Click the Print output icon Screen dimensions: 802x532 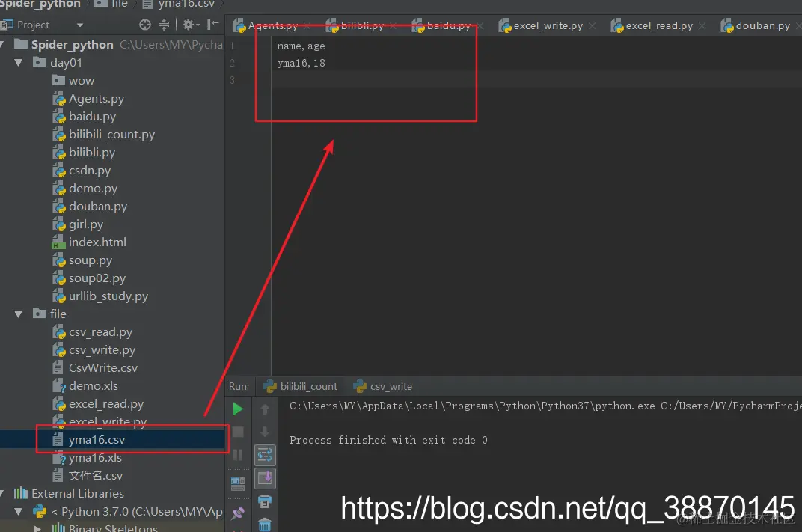tap(265, 501)
